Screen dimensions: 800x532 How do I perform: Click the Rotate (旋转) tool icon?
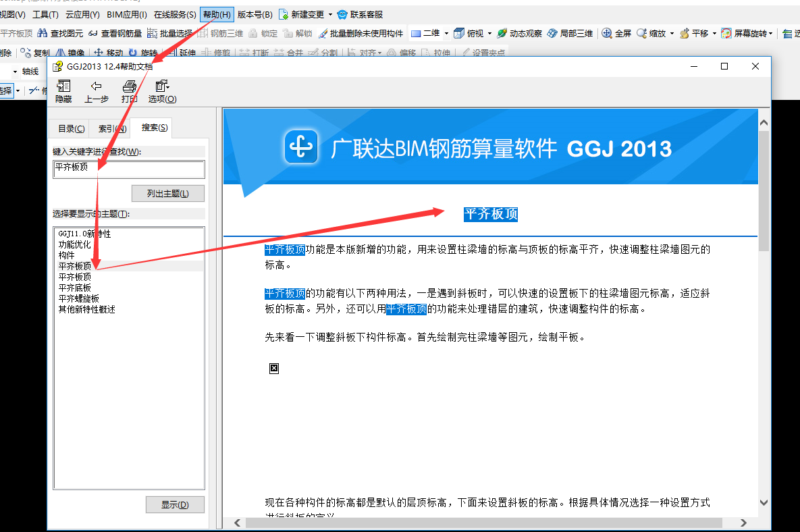click(x=132, y=52)
